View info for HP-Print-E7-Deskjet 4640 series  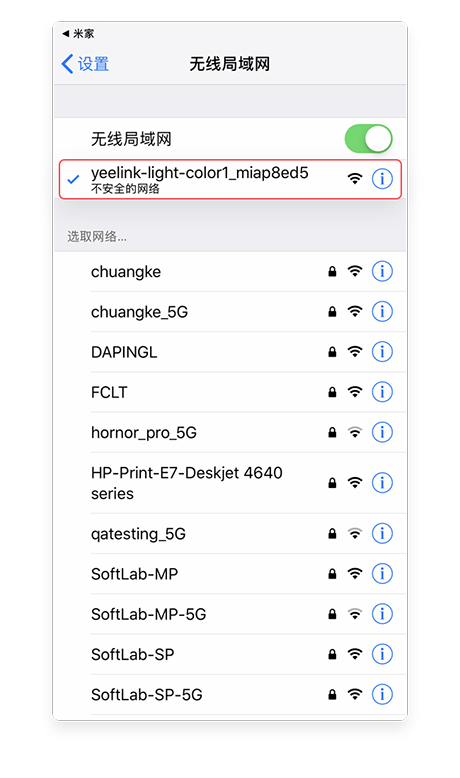tap(382, 483)
